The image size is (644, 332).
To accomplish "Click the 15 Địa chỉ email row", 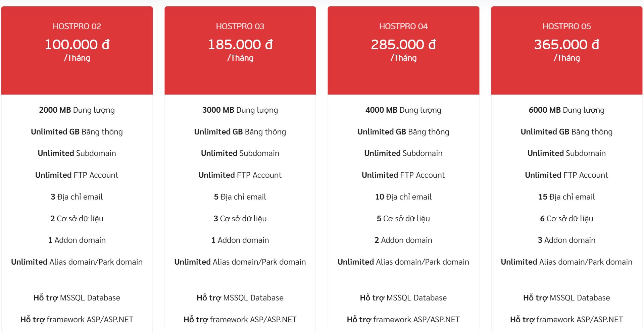I will click(x=566, y=197).
